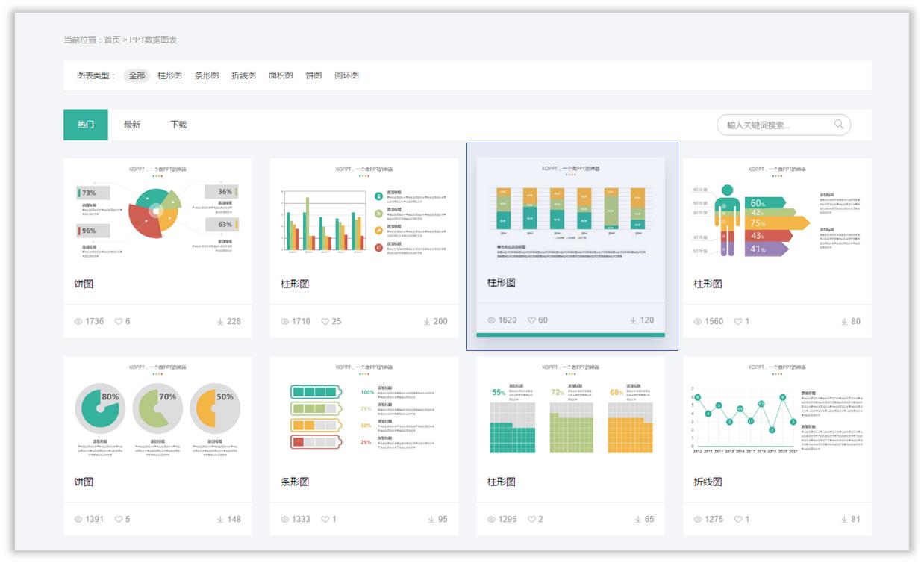Click the eye icon next to 1296 views
924x563 pixels.
pyautogui.click(x=491, y=520)
